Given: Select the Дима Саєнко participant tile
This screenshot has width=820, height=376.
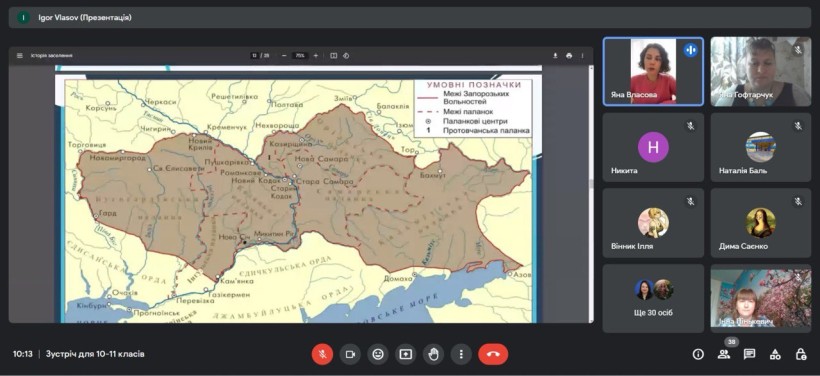Looking at the screenshot, I should tap(761, 223).
